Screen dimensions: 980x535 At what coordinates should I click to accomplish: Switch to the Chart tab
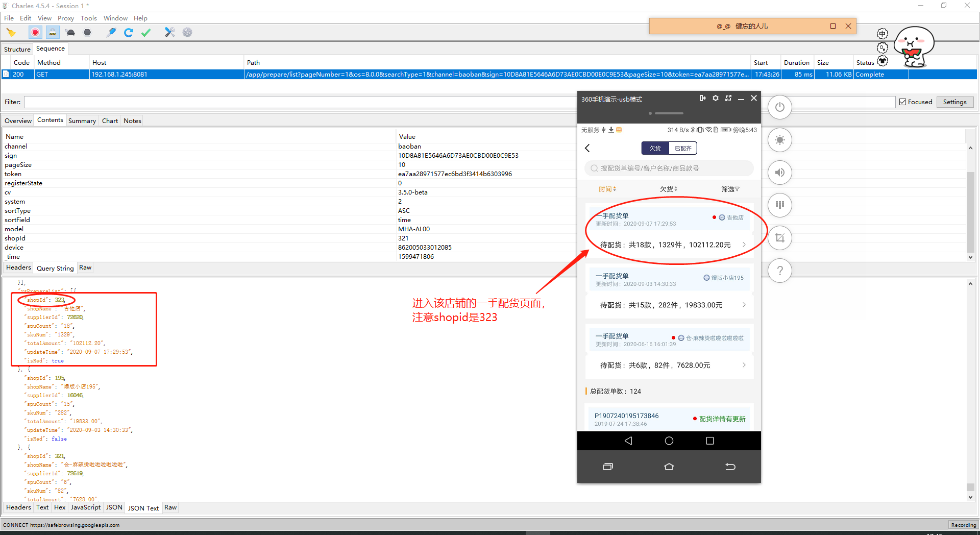click(110, 121)
